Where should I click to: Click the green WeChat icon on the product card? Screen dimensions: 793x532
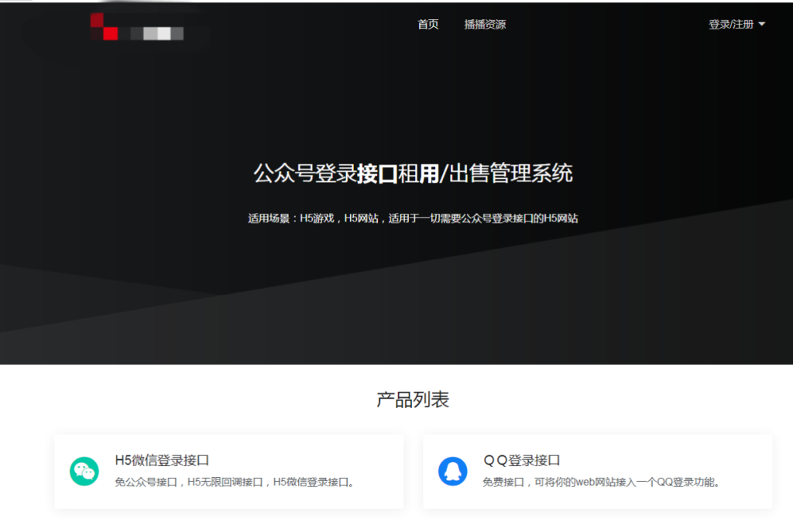coord(83,469)
